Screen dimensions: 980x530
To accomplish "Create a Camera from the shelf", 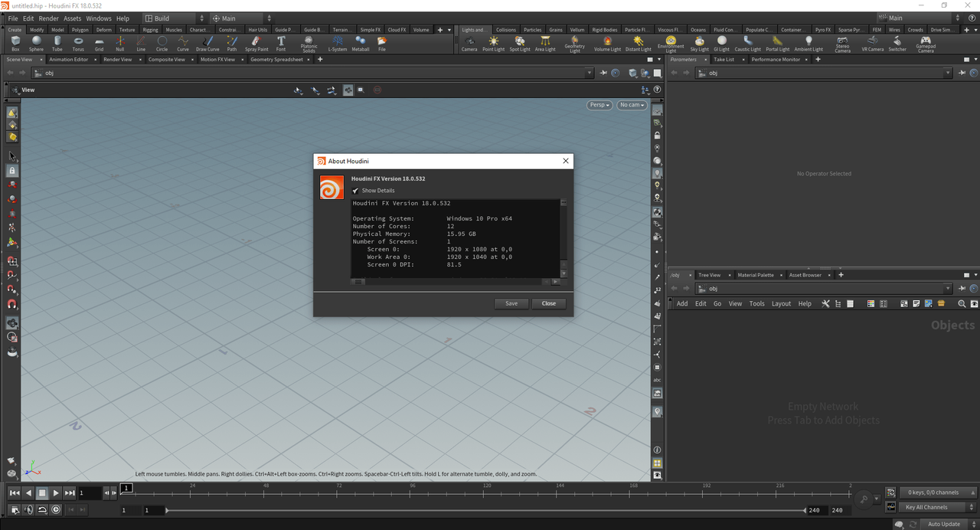I will click(469, 43).
